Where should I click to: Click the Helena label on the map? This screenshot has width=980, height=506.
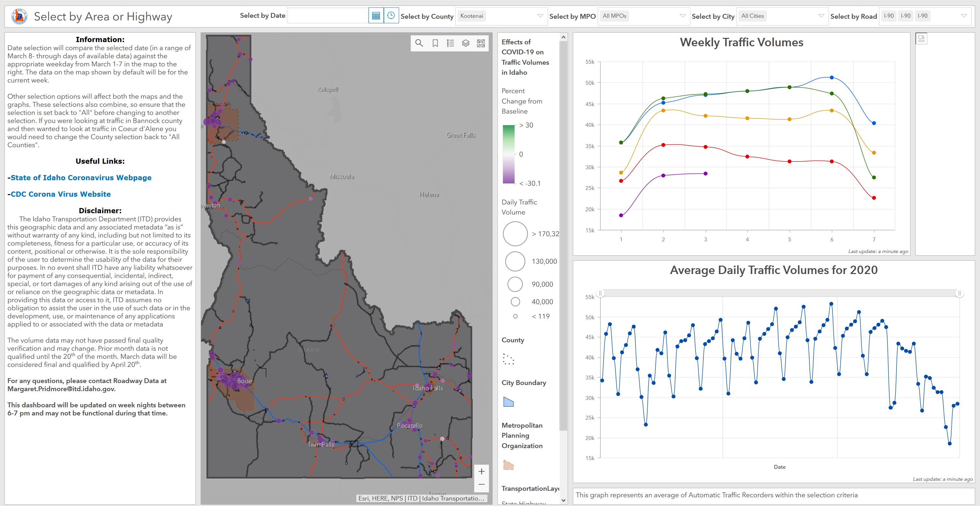429,194
